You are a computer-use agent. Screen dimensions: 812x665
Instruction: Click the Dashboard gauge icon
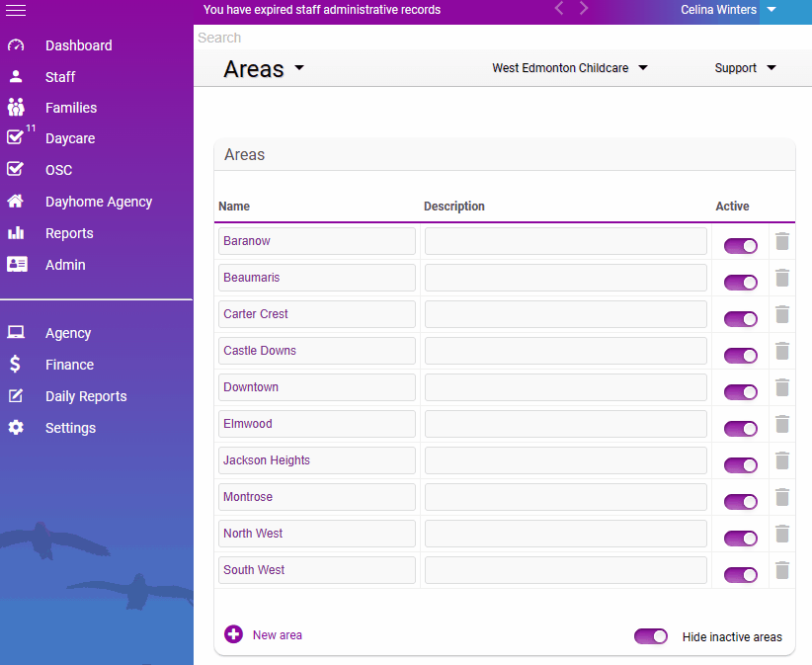[x=16, y=45]
